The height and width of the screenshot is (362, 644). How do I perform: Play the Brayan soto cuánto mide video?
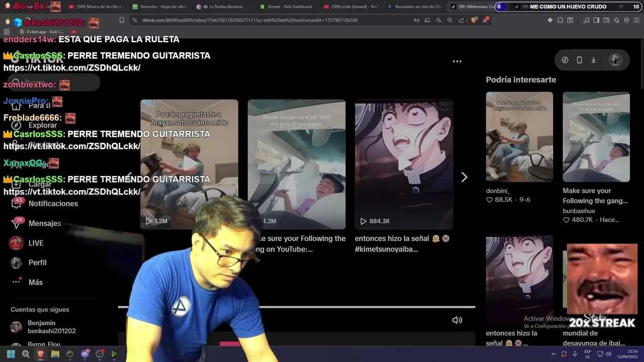click(189, 164)
